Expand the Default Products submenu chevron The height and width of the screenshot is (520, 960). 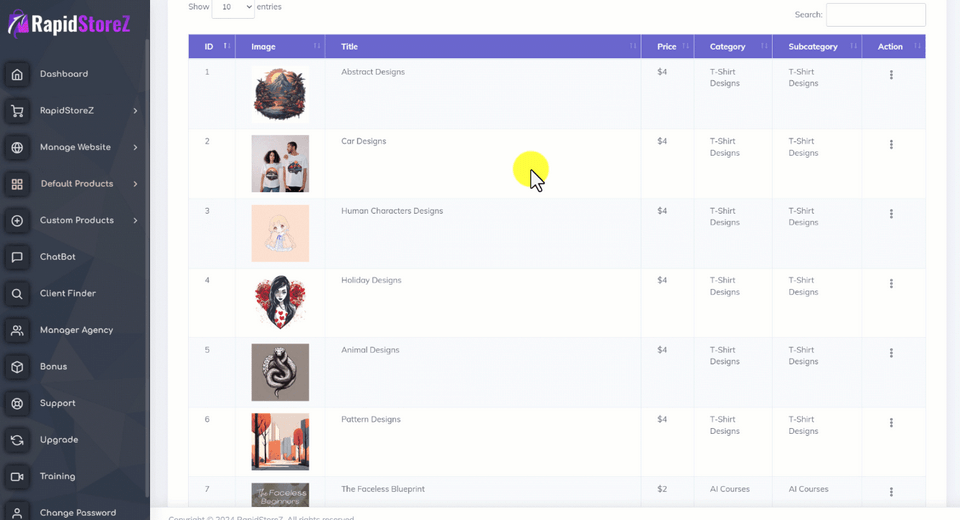[x=135, y=184]
